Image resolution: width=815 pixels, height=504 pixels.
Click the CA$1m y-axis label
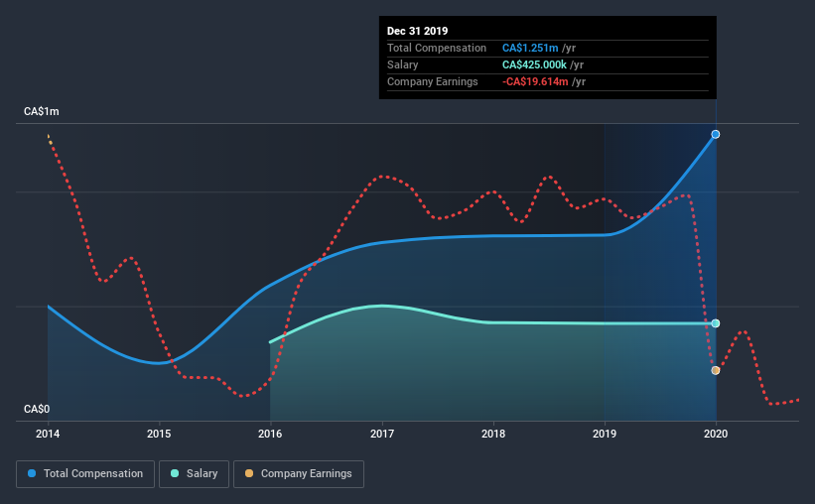coord(42,112)
